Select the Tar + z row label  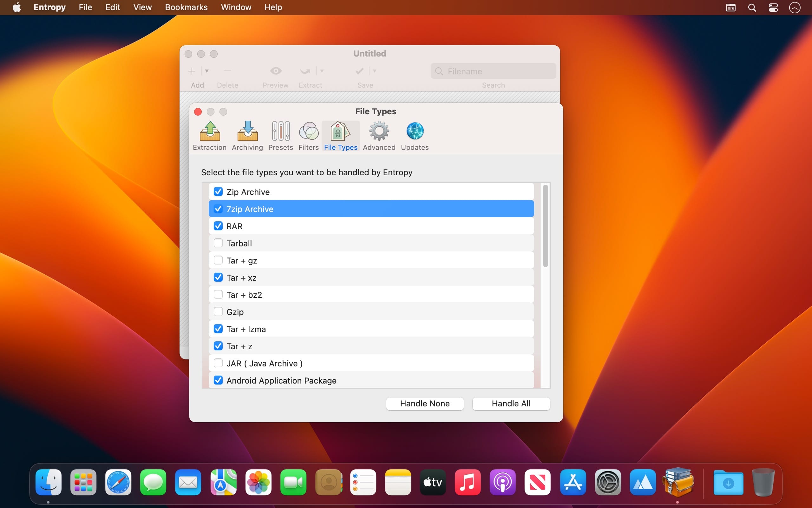click(239, 346)
